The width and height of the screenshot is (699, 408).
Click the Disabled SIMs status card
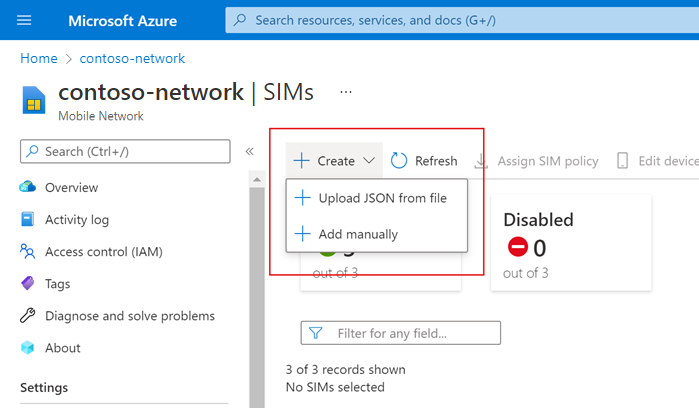click(569, 242)
